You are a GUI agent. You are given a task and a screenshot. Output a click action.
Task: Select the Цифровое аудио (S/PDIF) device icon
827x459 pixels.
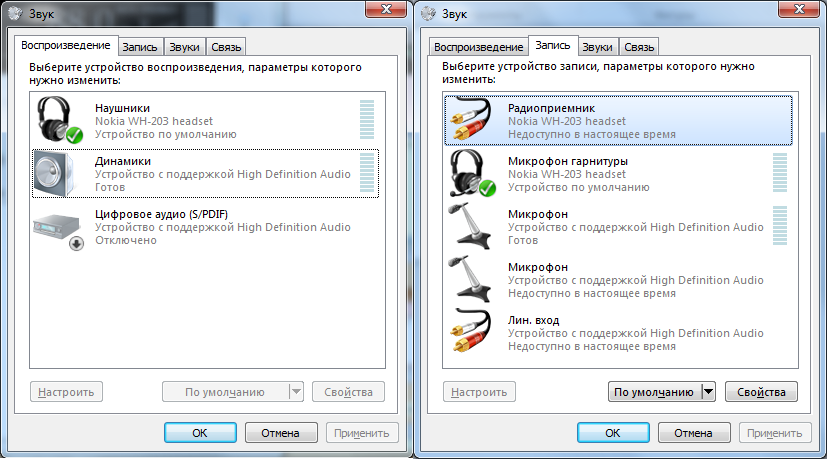click(58, 226)
